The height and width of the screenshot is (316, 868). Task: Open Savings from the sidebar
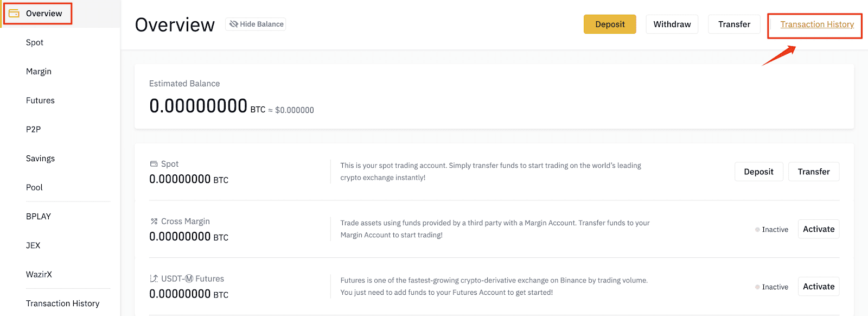click(x=40, y=159)
